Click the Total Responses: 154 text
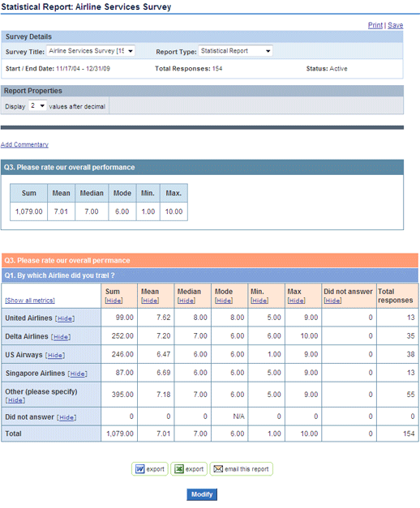 coord(188,69)
